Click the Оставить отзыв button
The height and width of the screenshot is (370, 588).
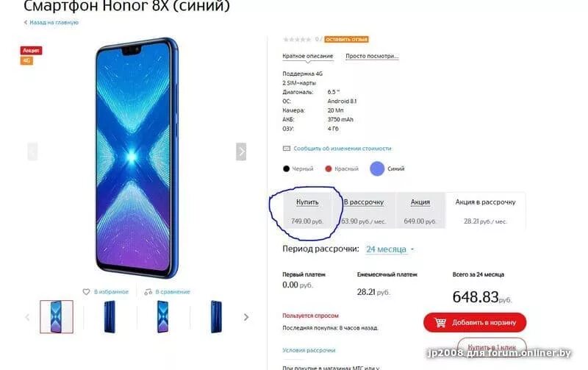(x=346, y=39)
